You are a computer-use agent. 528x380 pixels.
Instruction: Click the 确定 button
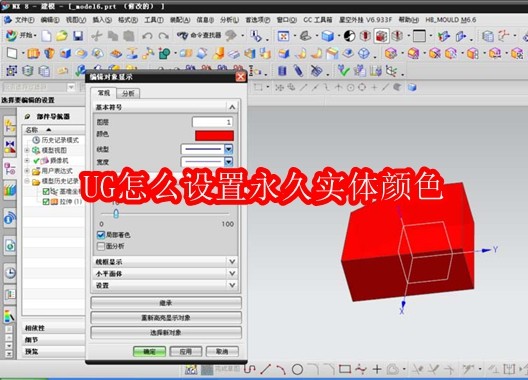(149, 351)
